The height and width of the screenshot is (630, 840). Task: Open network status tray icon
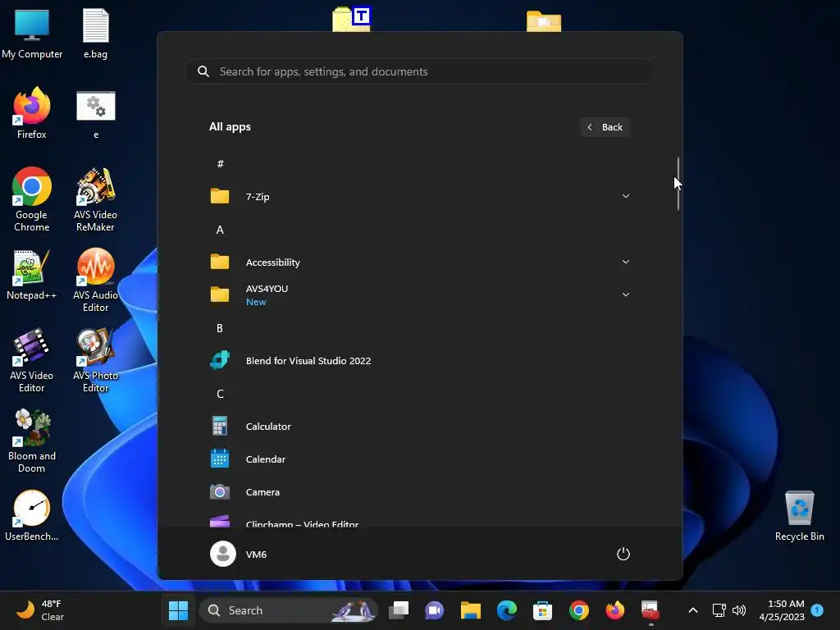(719, 610)
